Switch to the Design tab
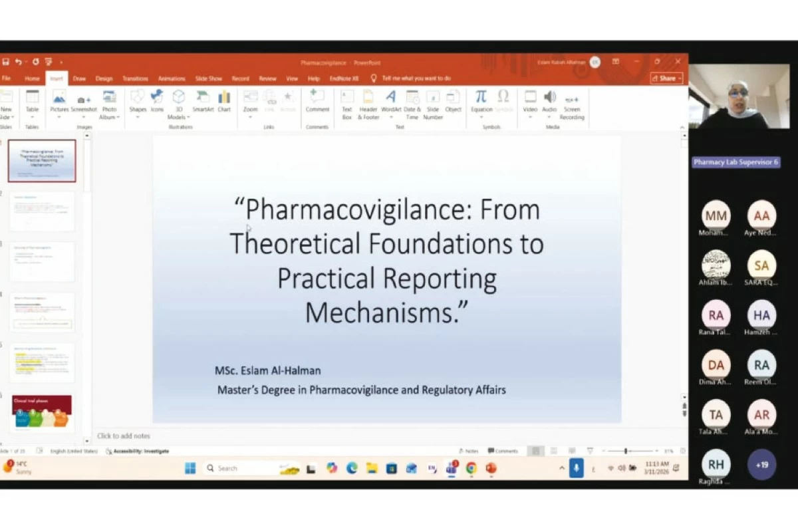Screen dimensions: 798x532 pyautogui.click(x=104, y=78)
